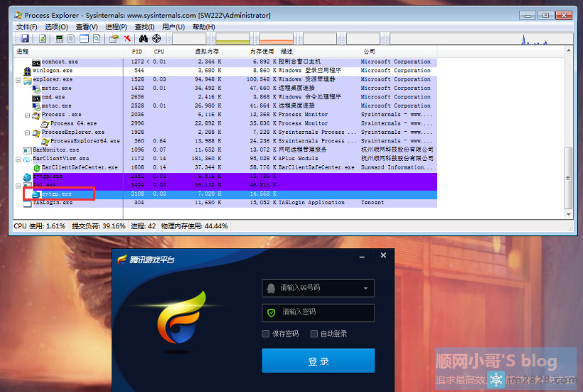Click the TASLogin.exe process icon

click(27, 203)
